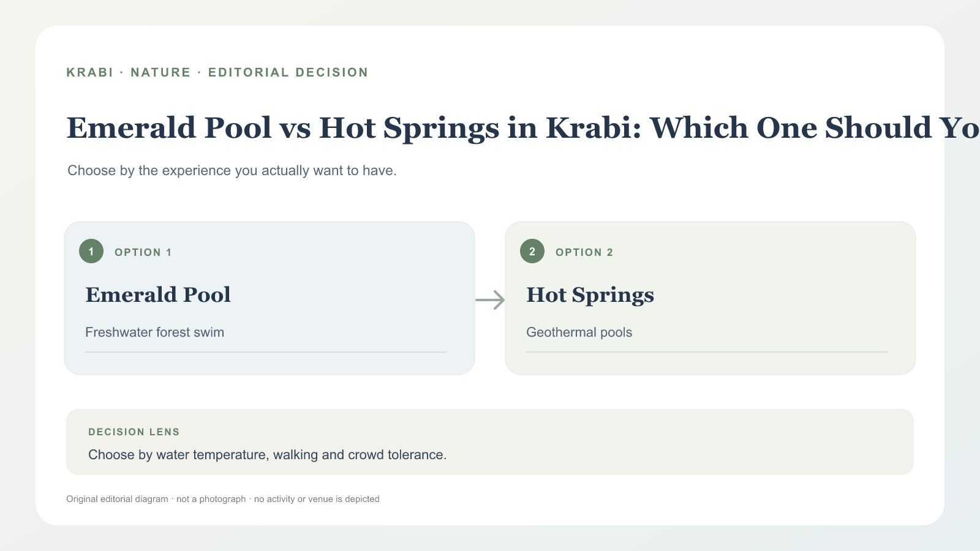Click the numbered badge 2 circle

(532, 251)
